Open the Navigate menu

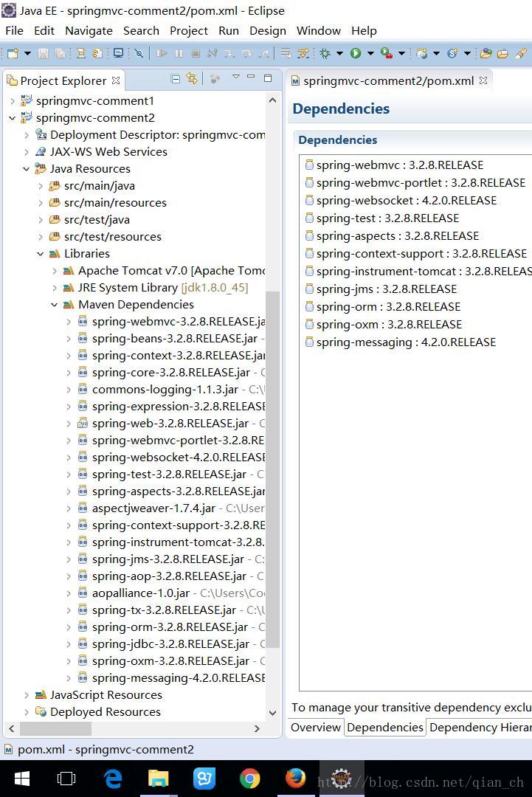point(89,31)
